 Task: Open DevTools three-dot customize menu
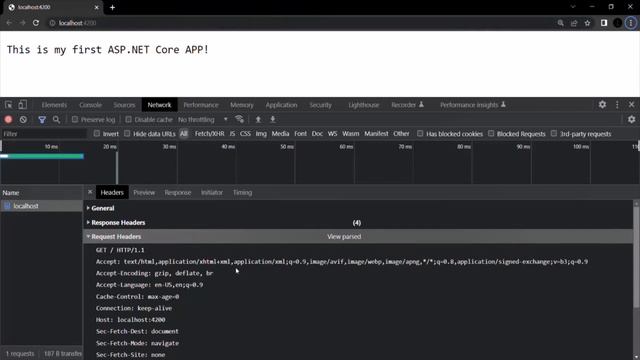coord(617,104)
